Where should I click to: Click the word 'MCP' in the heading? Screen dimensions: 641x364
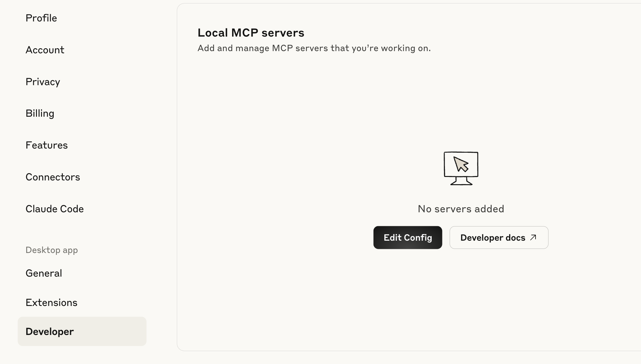point(245,33)
